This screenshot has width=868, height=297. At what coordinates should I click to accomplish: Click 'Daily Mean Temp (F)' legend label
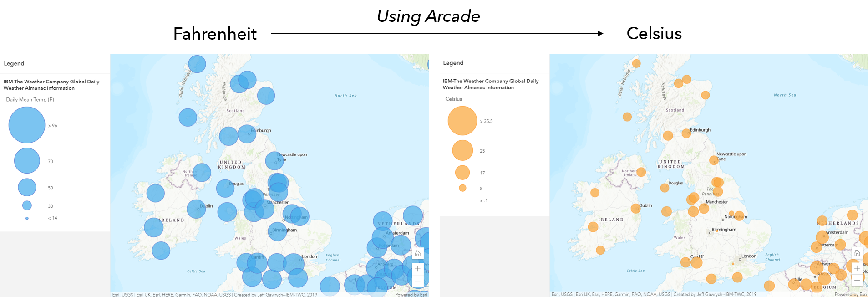[x=30, y=100]
